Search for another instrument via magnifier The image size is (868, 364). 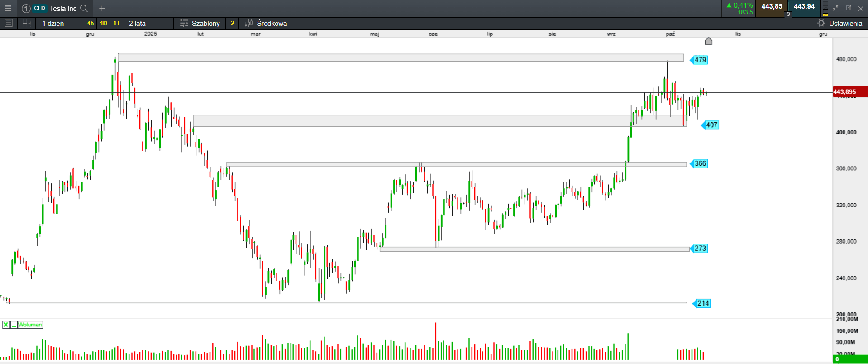tap(84, 8)
